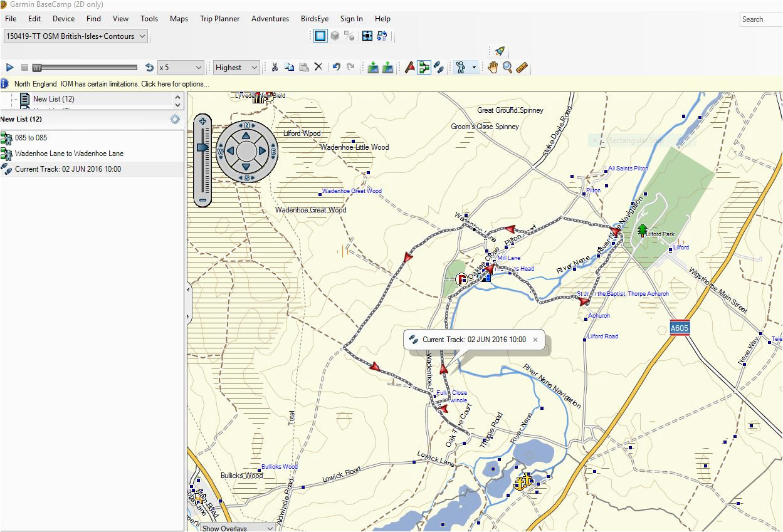
Task: Click the Send to Device icon
Action: pyautogui.click(x=373, y=67)
